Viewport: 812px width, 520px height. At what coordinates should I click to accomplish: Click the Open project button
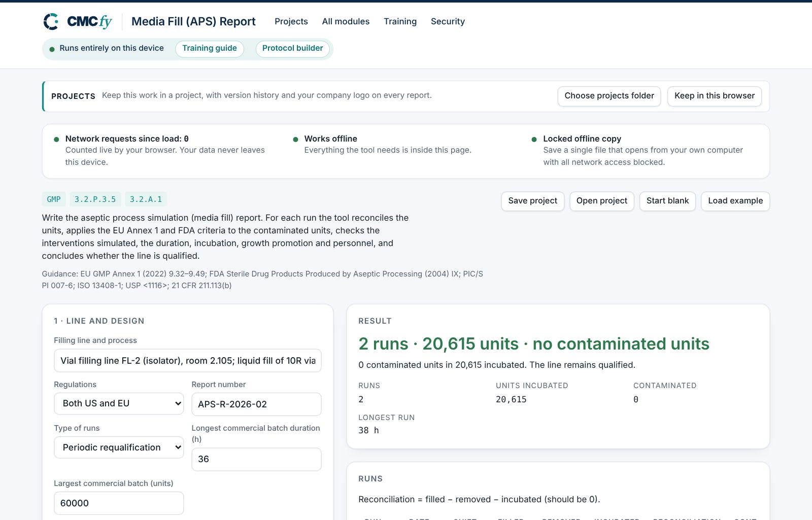tap(602, 201)
